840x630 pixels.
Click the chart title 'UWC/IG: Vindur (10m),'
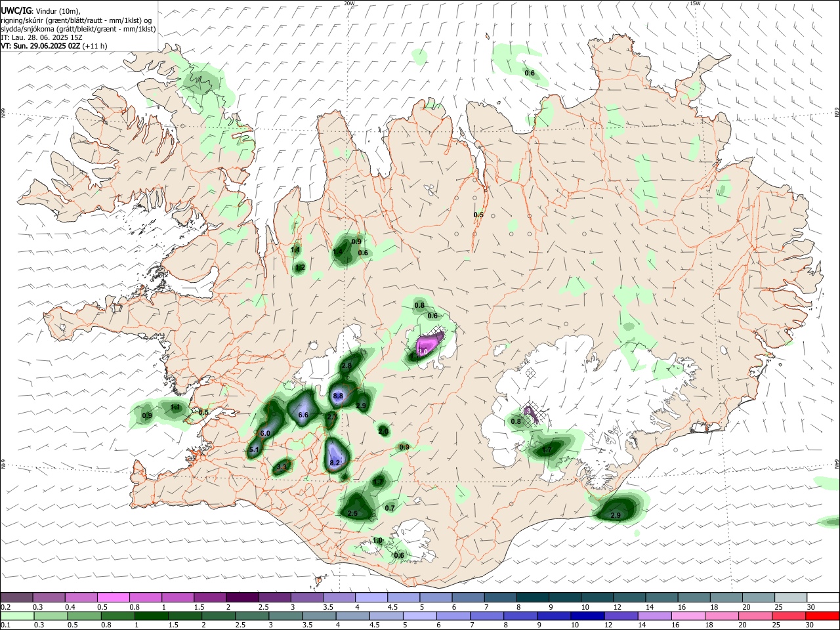pyautogui.click(x=41, y=11)
